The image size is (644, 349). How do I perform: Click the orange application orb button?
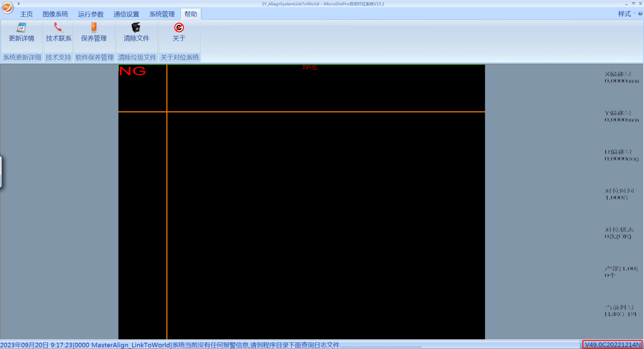7,7
